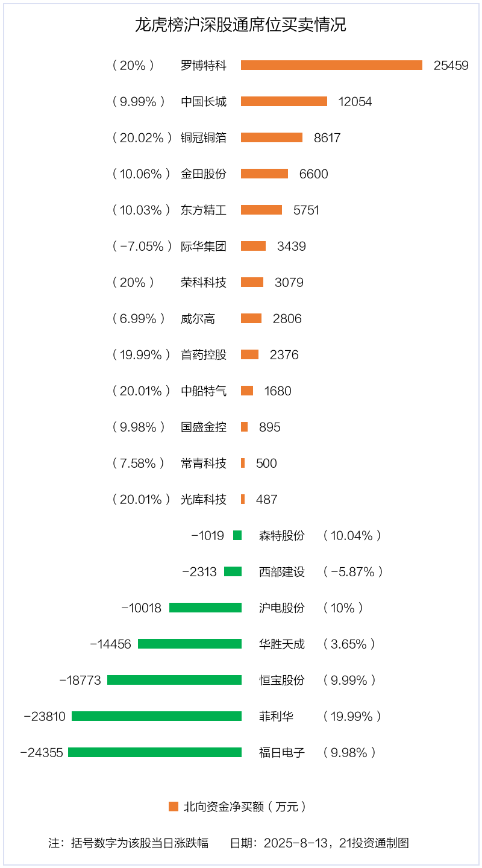Select the orange bar for 罗博特科

[331, 65]
